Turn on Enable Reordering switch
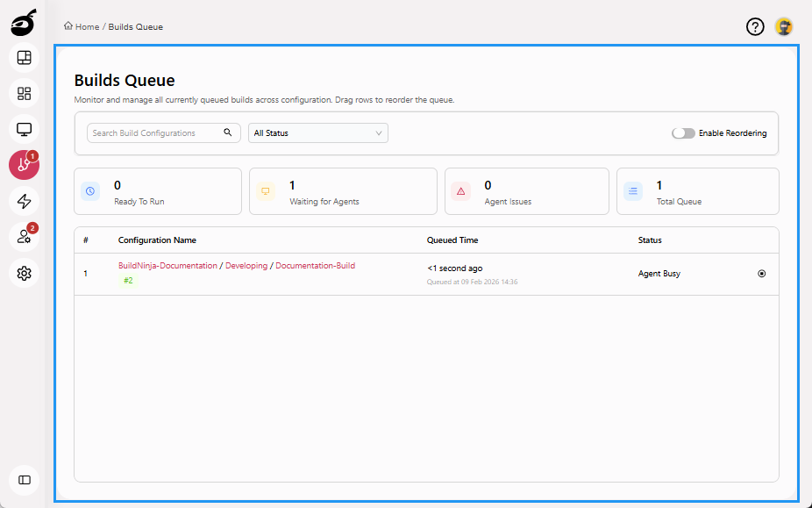 (683, 133)
